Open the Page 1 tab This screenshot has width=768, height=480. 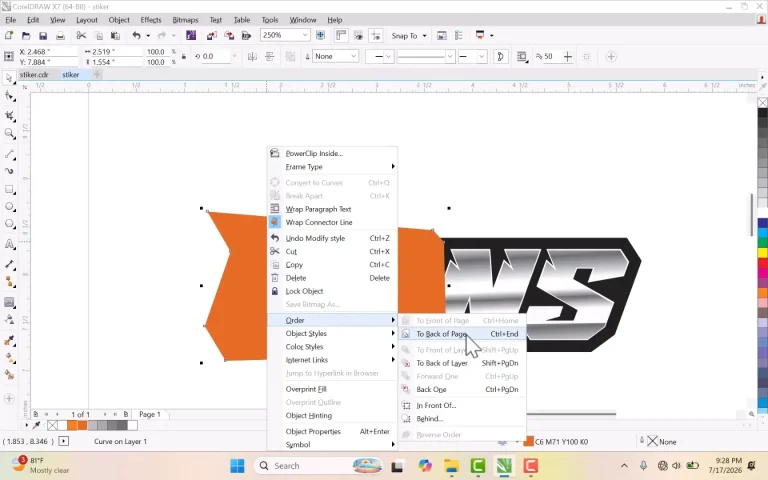(150, 414)
